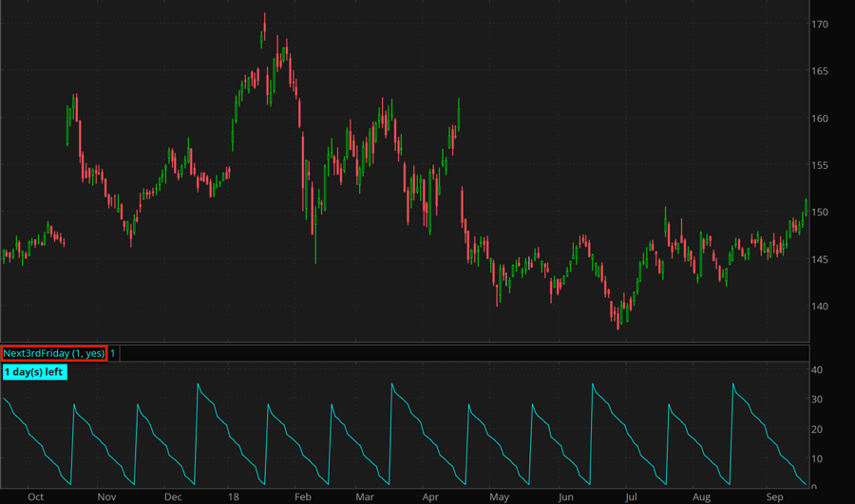Click the '1 day(s) left' label
This screenshot has width=855, height=504.
tap(34, 372)
